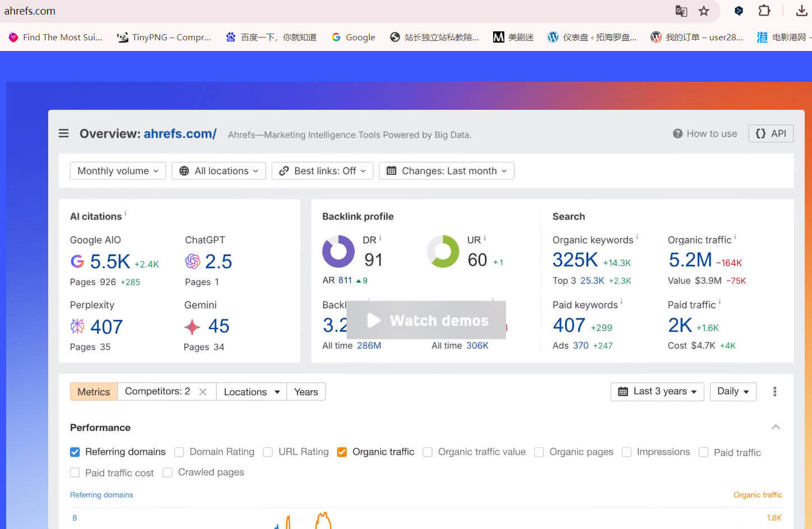The image size is (812, 529).
Task: Open the three-dot chart options menu
Action: (774, 392)
